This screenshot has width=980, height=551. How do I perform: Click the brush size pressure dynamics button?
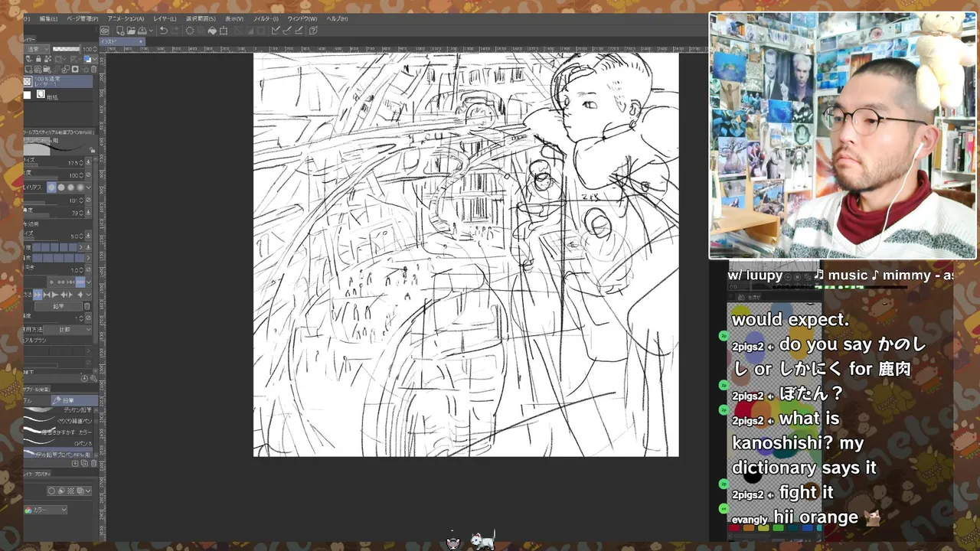coord(88,162)
